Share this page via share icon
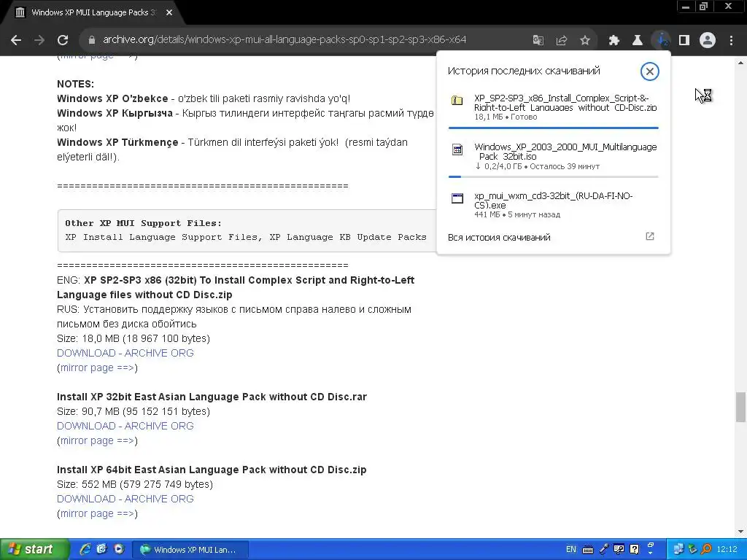 [561, 40]
